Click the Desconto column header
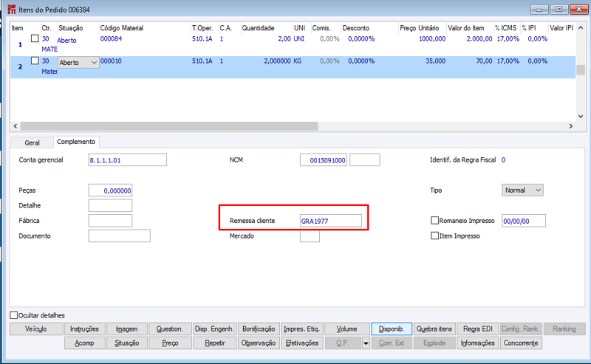 pyautogui.click(x=356, y=28)
